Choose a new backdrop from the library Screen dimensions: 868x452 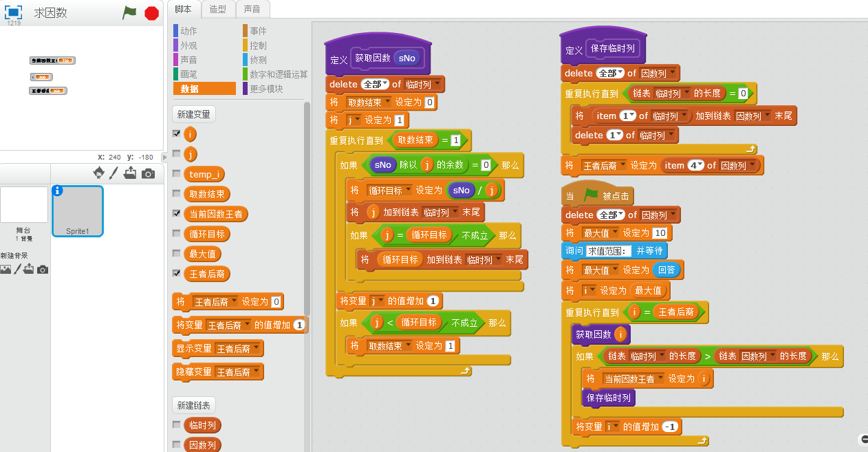click(6, 270)
